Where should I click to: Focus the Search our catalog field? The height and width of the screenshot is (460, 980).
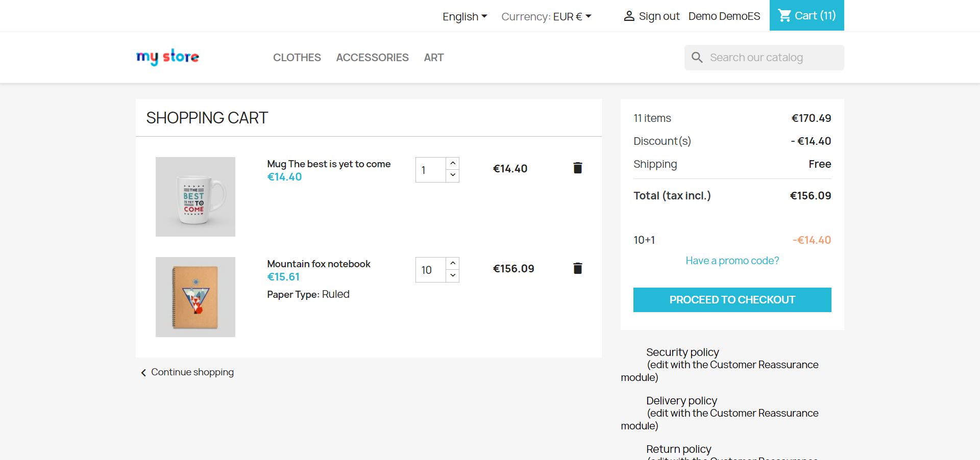[x=771, y=58]
